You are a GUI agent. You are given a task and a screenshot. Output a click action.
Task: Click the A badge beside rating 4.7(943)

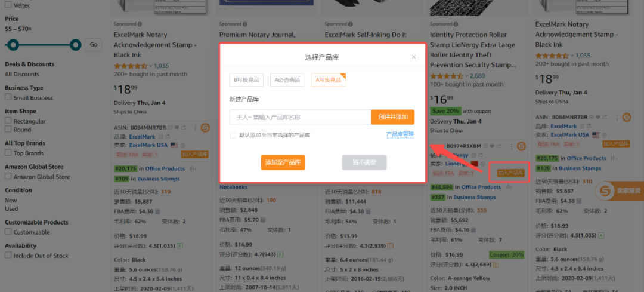280,254
